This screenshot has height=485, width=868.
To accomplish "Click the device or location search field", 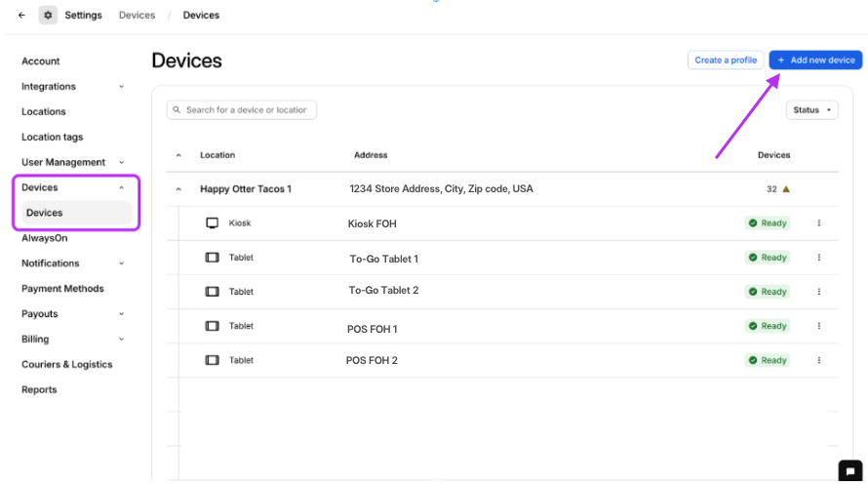I will 242,110.
